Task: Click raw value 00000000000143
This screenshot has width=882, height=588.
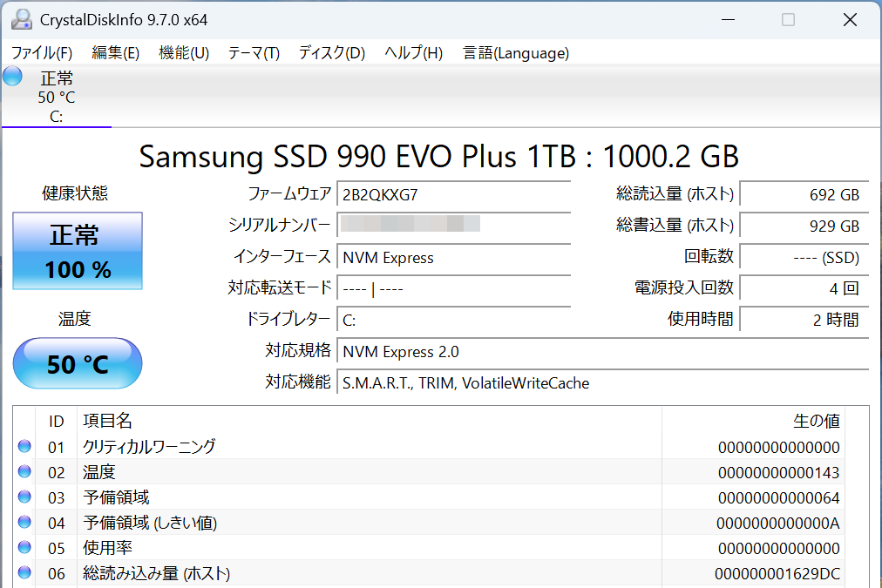Action: 778,473
